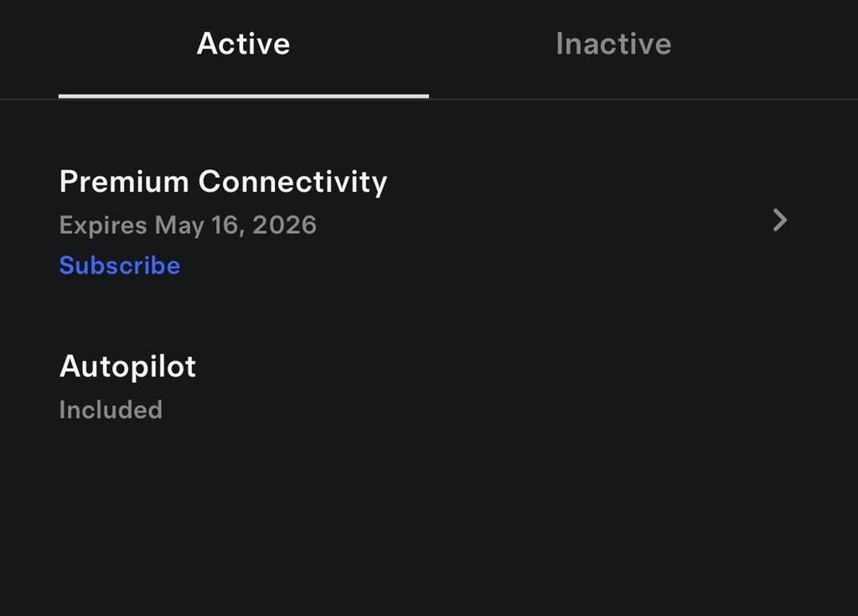Switch to the Inactive tab
This screenshot has width=858, height=616.
pos(613,44)
